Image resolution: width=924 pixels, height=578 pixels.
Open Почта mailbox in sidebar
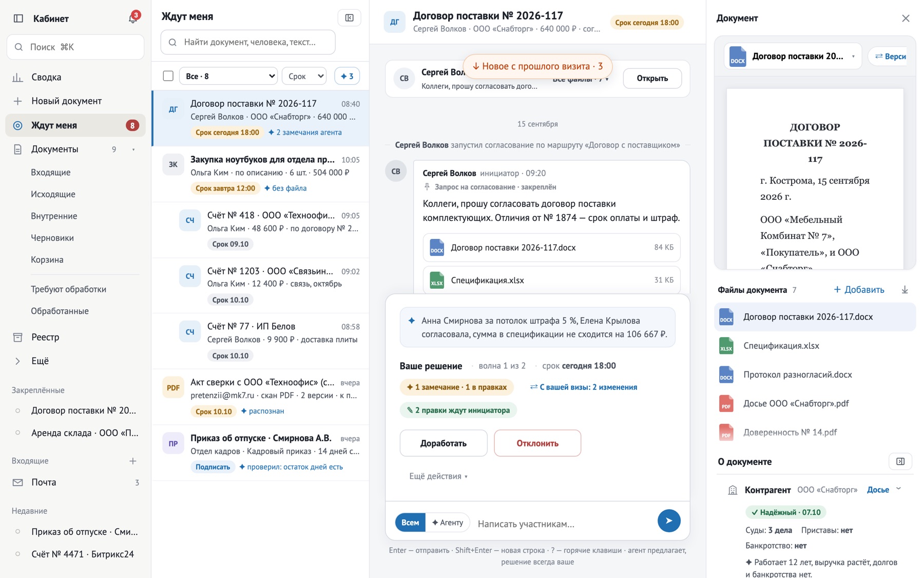(75, 482)
